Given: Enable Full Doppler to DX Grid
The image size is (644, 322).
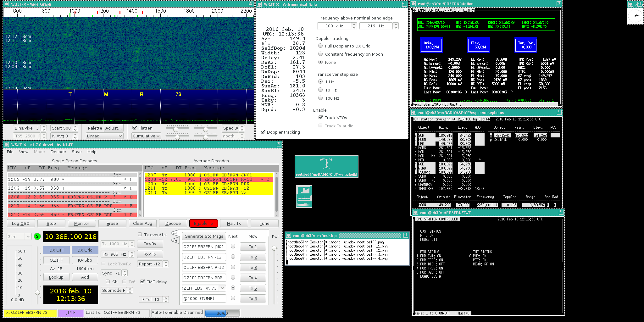Looking at the screenshot, I should click(320, 46).
